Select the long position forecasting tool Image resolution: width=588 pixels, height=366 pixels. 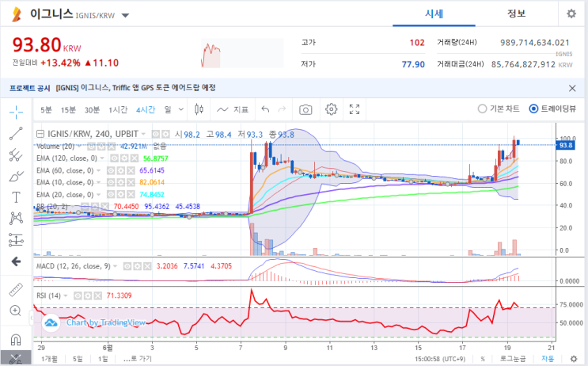click(16, 239)
